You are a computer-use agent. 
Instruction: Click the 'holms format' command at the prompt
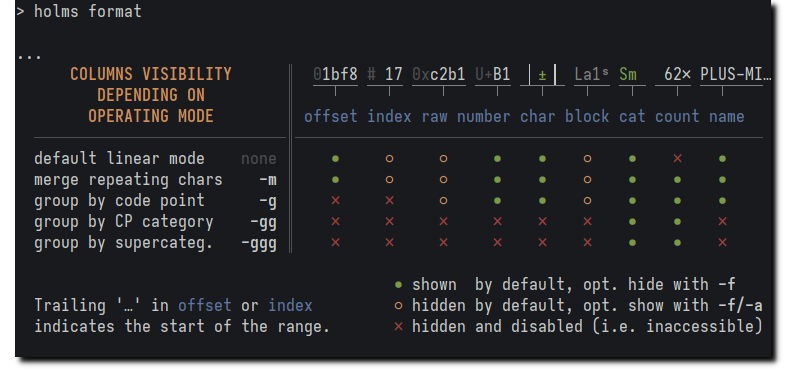point(88,12)
